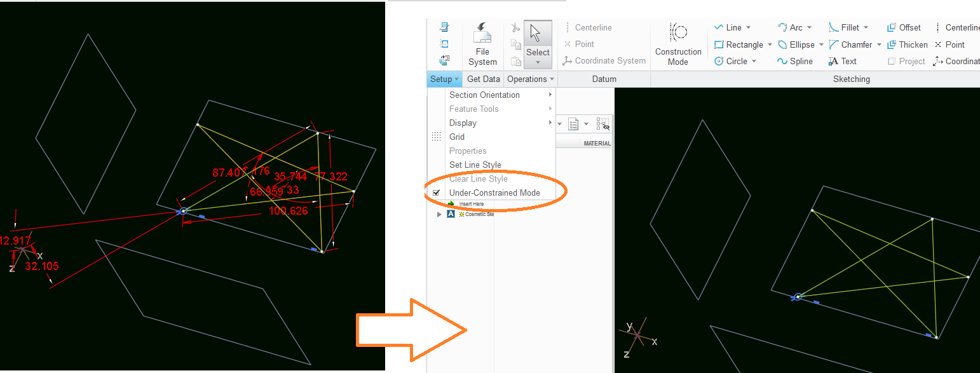980x373 pixels.
Task: Open the Chamfer dropdown arrow
Action: point(879,44)
